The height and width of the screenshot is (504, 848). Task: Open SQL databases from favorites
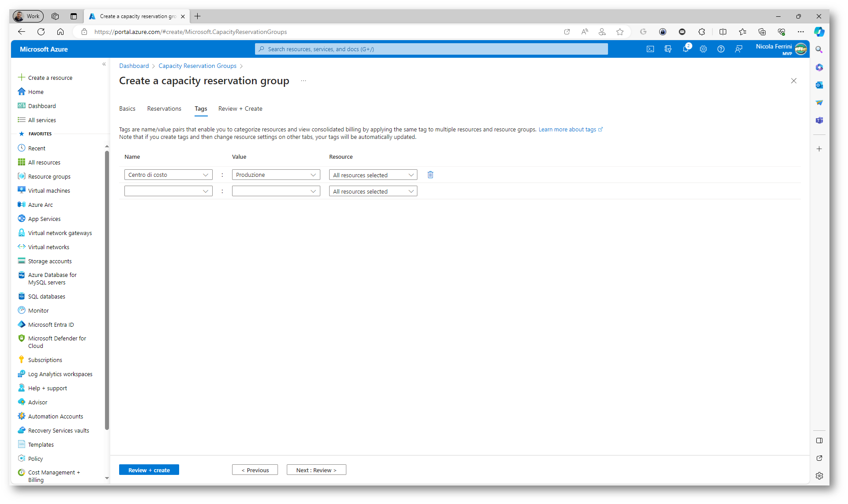tap(46, 296)
